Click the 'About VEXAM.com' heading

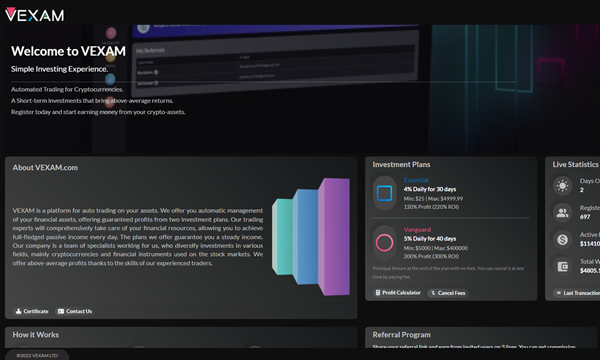click(x=45, y=168)
